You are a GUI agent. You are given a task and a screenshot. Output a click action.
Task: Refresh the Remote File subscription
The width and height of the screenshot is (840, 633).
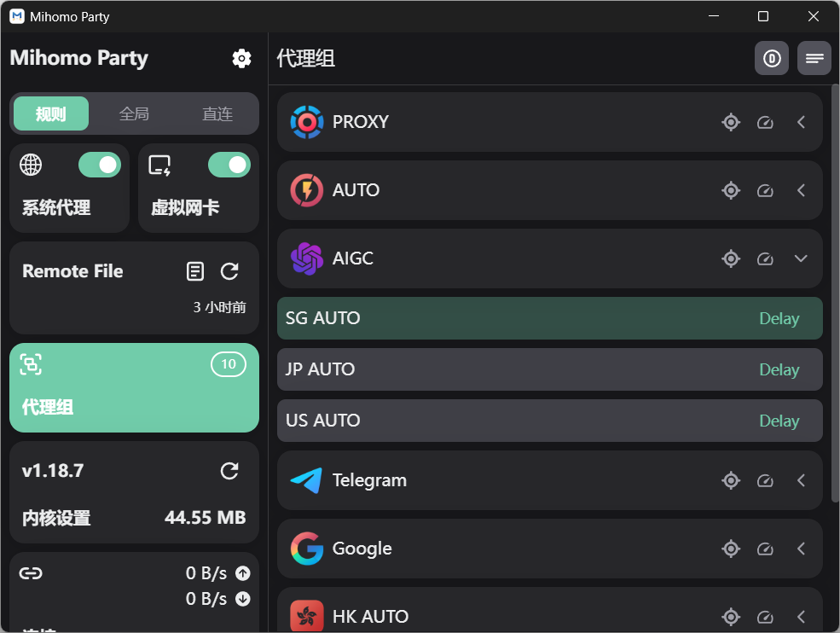click(x=229, y=271)
